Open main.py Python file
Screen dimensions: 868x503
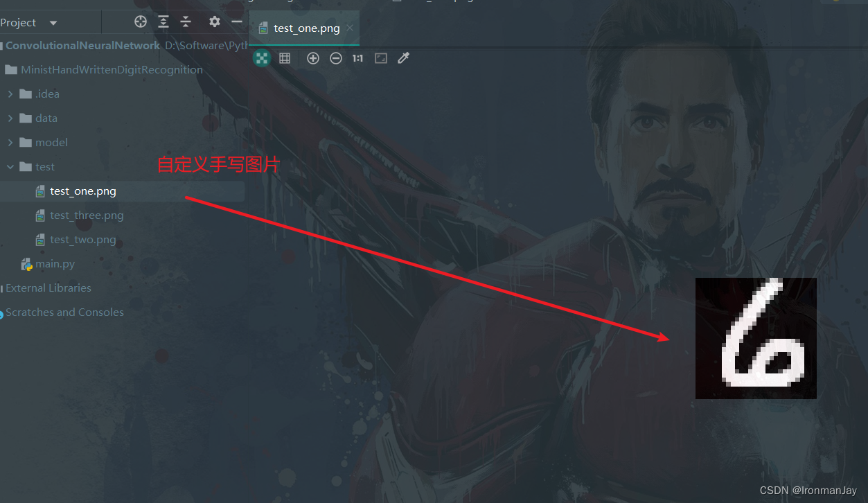[55, 264]
